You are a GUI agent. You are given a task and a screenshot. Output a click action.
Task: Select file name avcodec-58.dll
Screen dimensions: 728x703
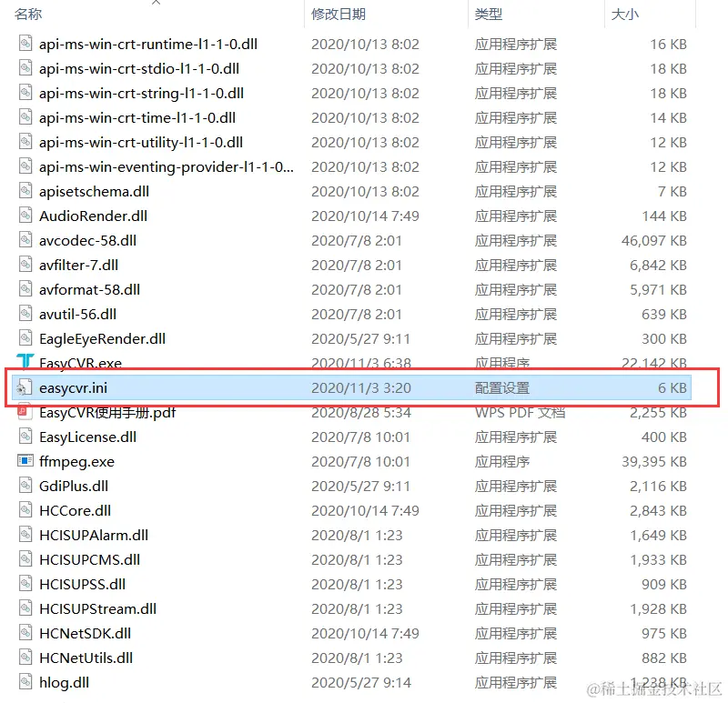point(87,240)
